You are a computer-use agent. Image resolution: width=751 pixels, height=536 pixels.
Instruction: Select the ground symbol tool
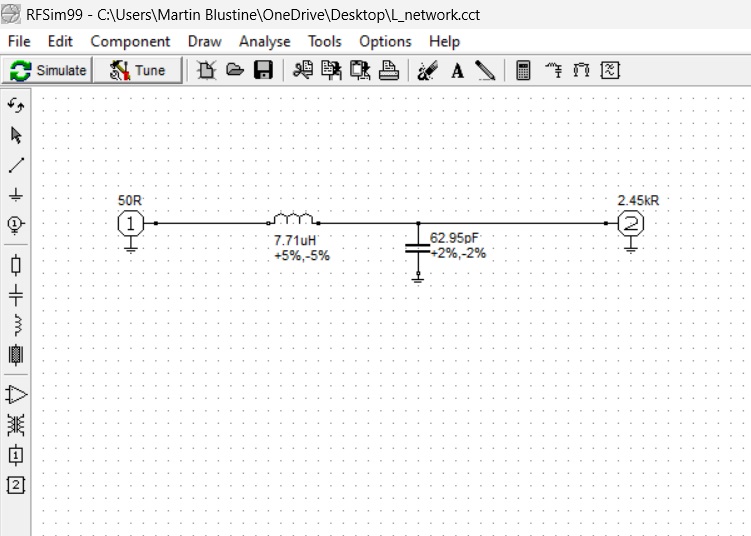pyautogui.click(x=16, y=194)
